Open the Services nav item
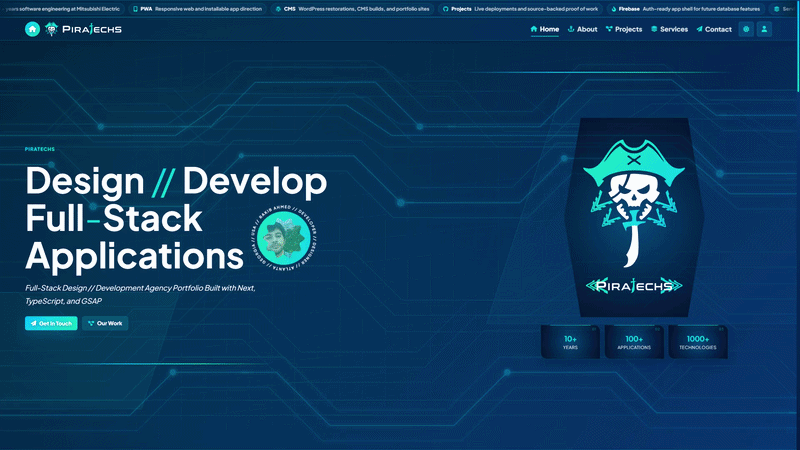Screen dimensions: 800x450 669,29
